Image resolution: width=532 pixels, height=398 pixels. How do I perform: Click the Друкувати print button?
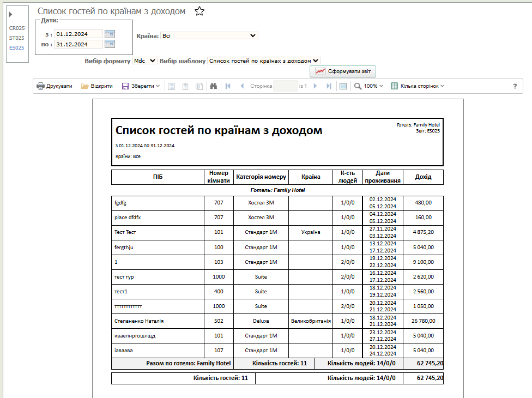(x=55, y=86)
